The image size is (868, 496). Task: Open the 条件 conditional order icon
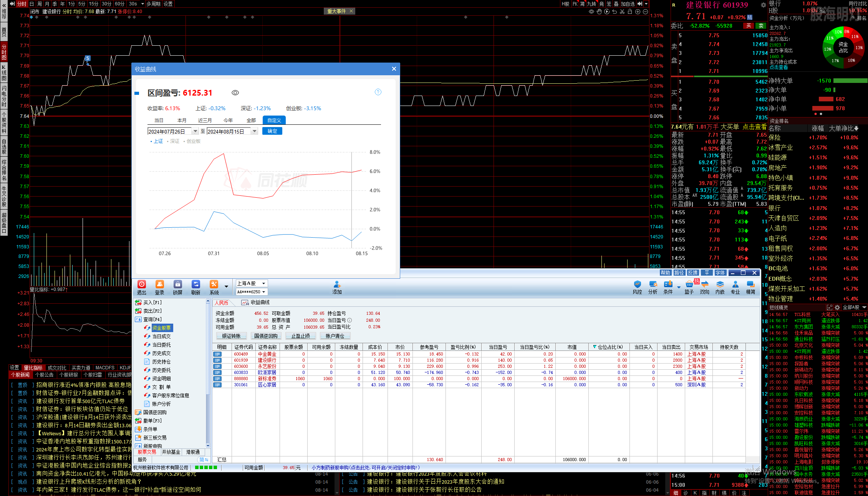[x=668, y=287]
